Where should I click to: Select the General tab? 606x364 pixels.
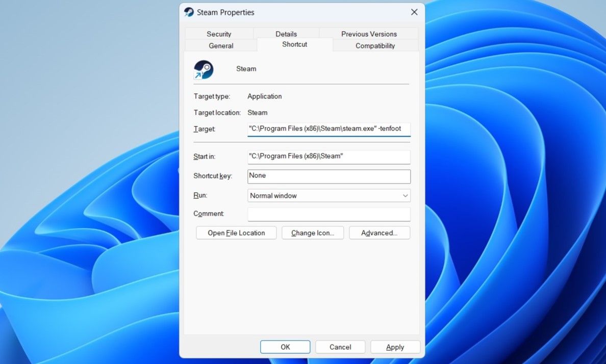(x=221, y=45)
